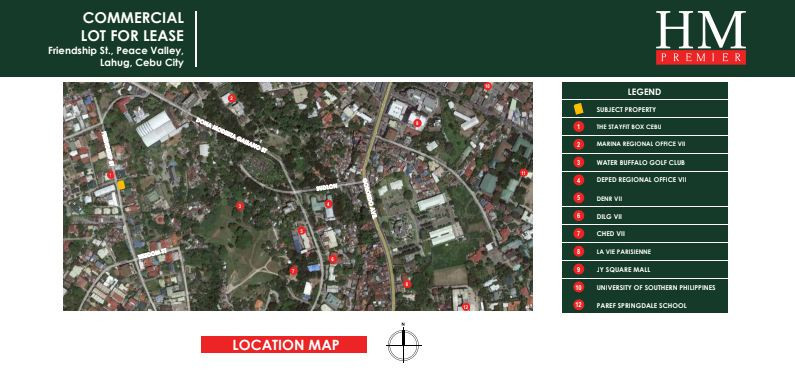Image resolution: width=795 pixels, height=370 pixels.
Task: Click map marker 6 on the map
Action: click(333, 259)
